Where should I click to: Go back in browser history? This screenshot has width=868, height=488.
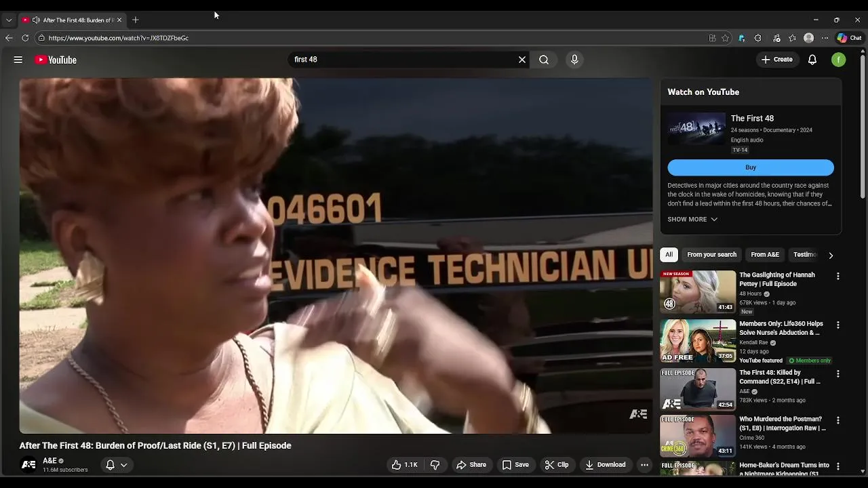click(x=9, y=38)
